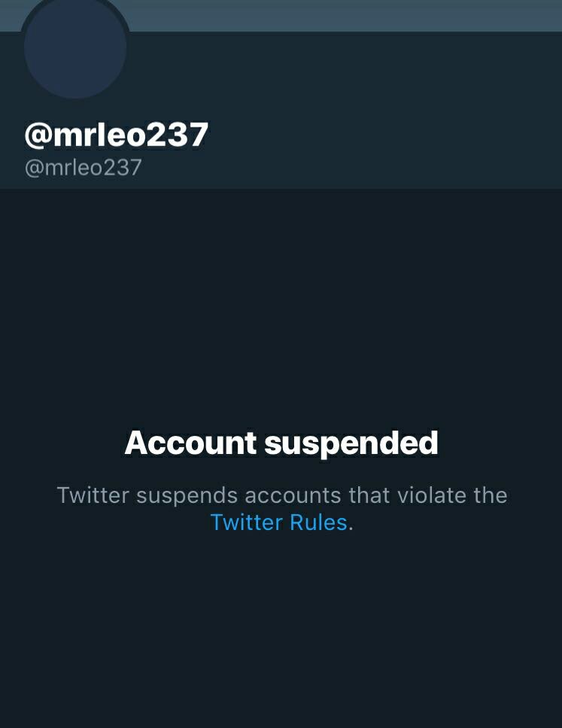Viewport: 562px width, 728px height.
Task: Click the "Account suspended" heading
Action: [281, 443]
